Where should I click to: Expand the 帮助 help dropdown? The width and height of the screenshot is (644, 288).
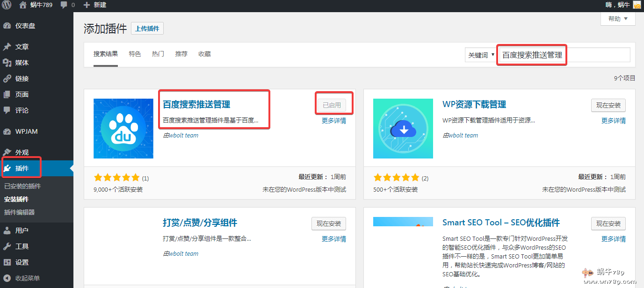(618, 19)
